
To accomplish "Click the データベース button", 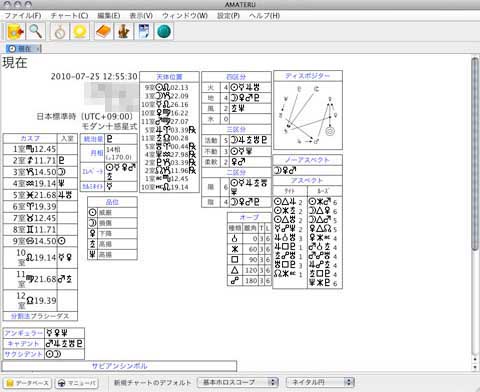I will click(x=28, y=383).
